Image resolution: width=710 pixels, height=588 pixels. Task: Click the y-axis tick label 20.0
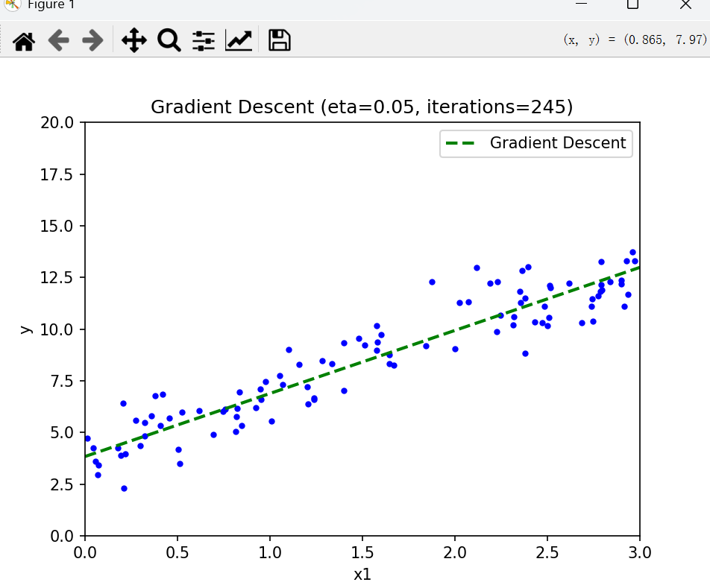tap(57, 122)
